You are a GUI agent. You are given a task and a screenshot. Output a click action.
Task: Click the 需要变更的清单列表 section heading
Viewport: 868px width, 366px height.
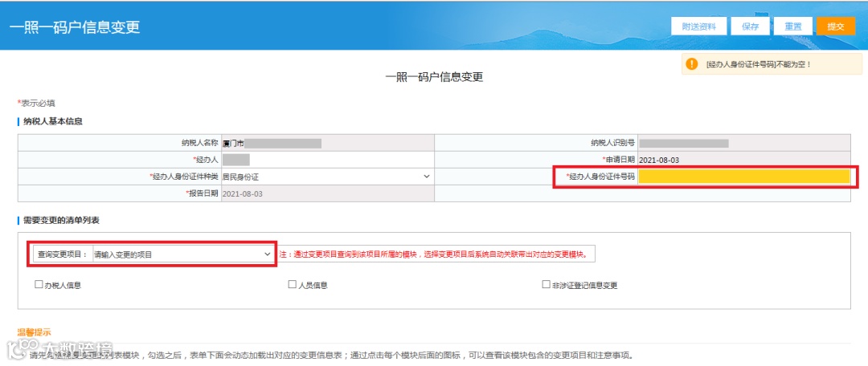click(61, 220)
